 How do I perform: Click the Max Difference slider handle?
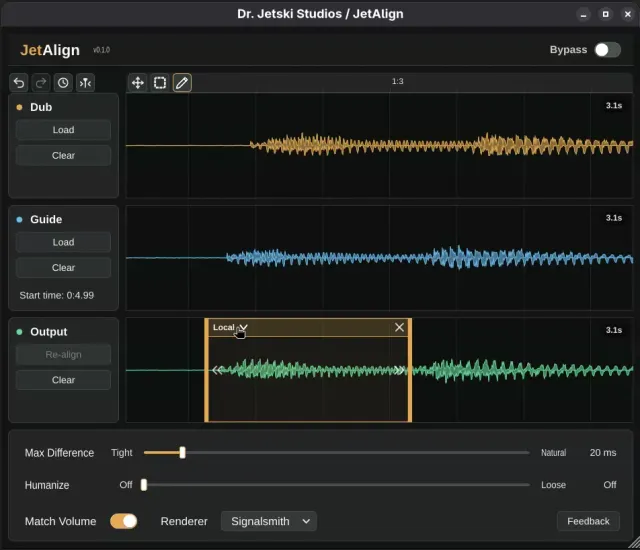pos(182,452)
